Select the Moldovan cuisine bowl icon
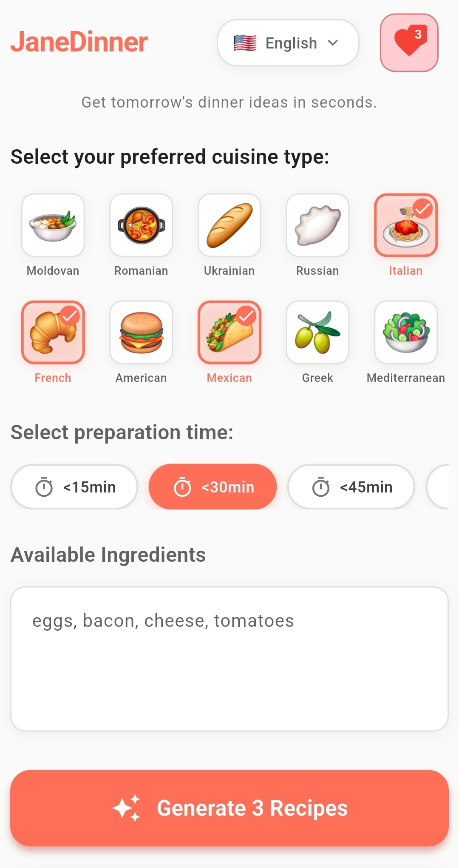 click(x=53, y=225)
